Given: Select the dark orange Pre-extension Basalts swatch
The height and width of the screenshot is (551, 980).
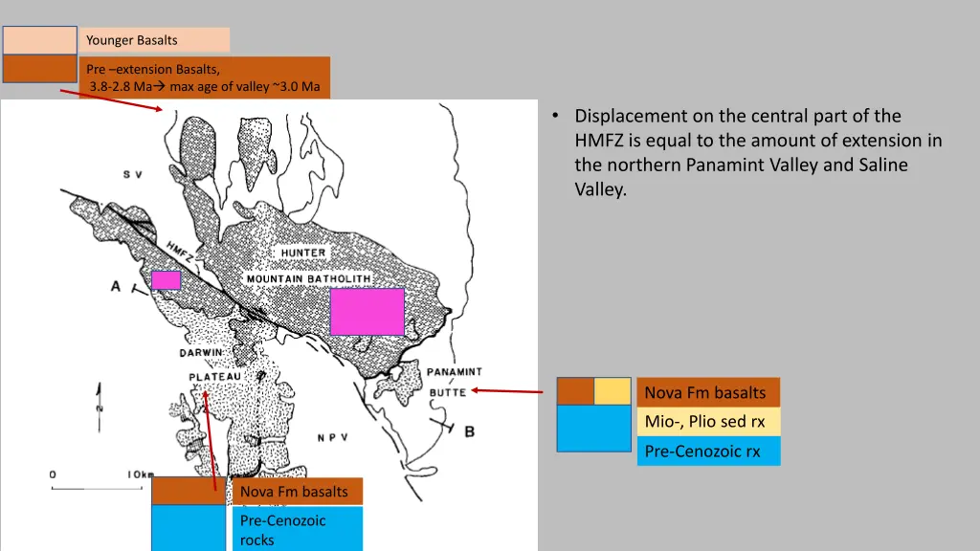Looking at the screenshot, I should pyautogui.click(x=40, y=68).
